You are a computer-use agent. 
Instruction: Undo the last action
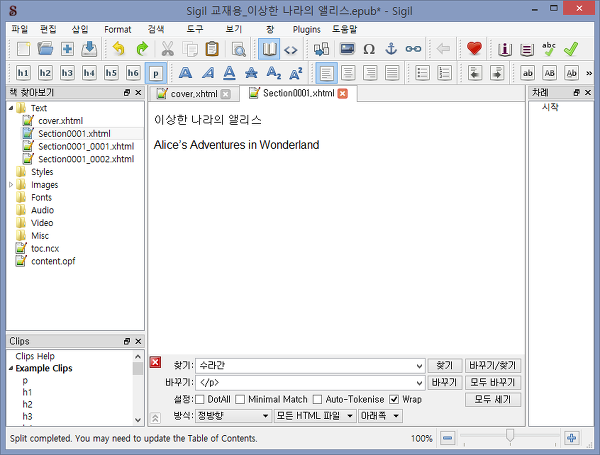[x=119, y=49]
